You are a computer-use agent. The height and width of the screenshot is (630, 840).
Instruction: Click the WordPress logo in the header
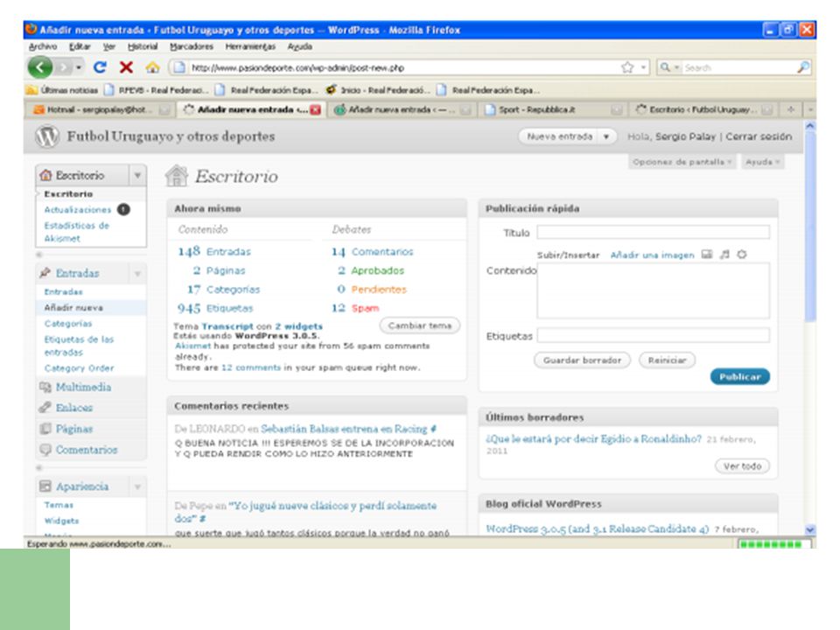click(x=47, y=136)
